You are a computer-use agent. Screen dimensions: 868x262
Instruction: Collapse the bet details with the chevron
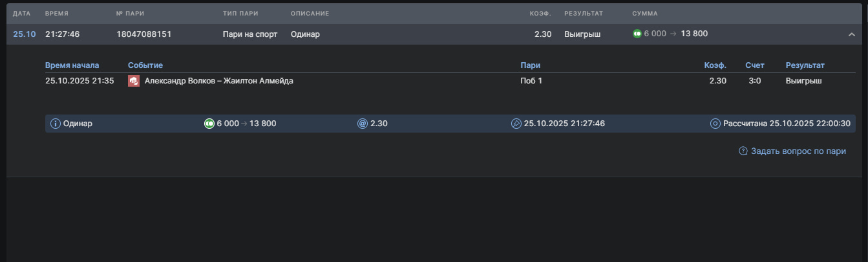point(851,34)
